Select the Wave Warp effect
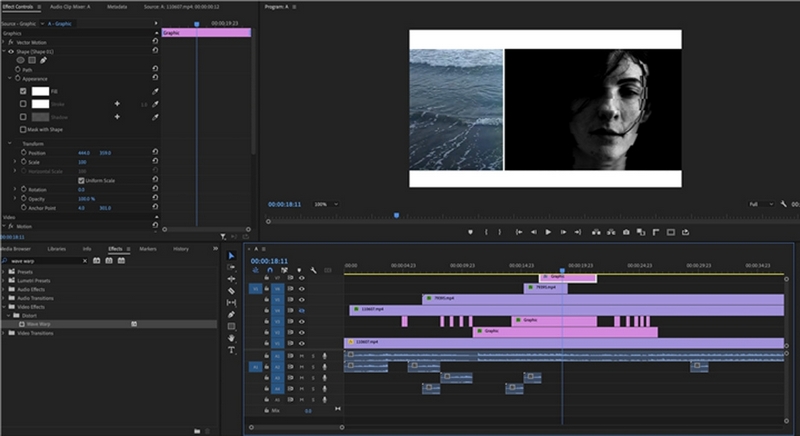Screen dimensions: 800x436 pos(39,324)
